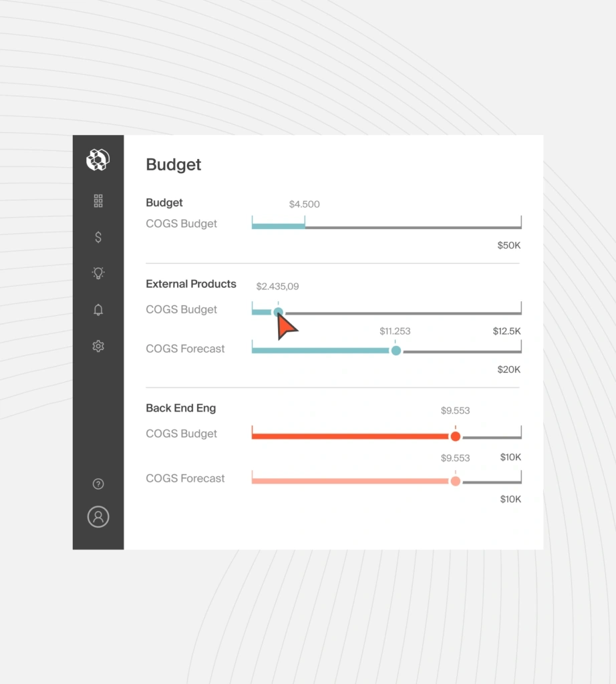Click the teal fill of the top COGS Budget bar
The image size is (616, 684).
(278, 226)
